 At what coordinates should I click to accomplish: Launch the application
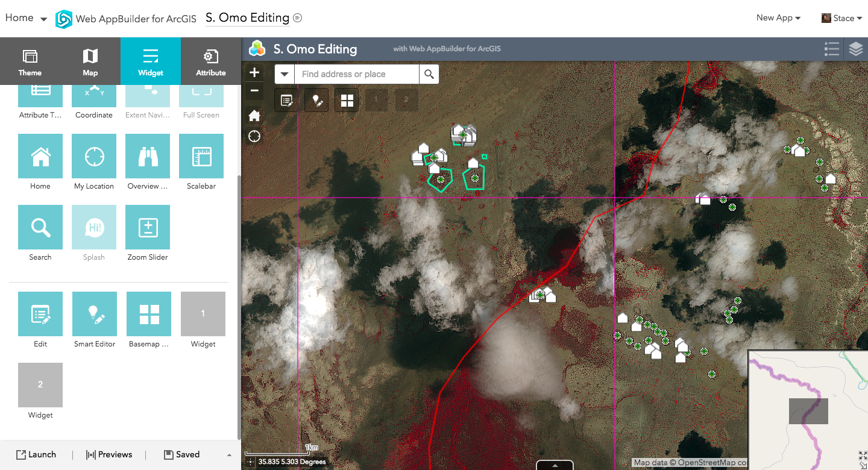[x=36, y=455]
